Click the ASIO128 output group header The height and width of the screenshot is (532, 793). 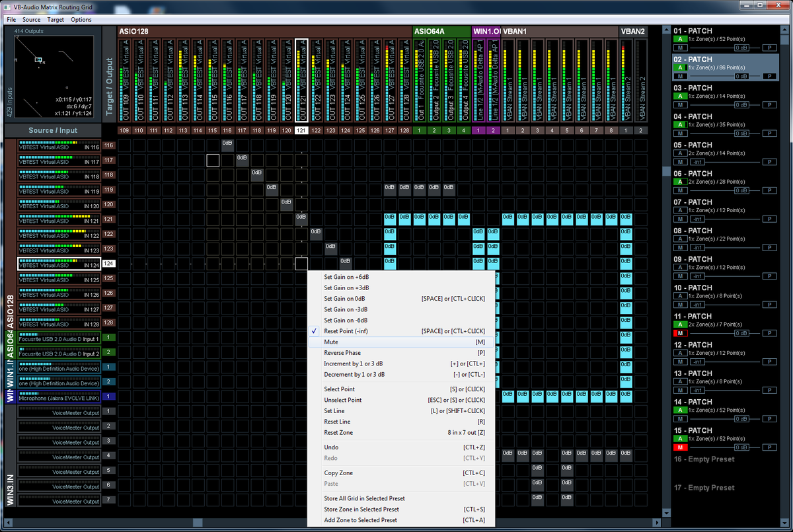(x=265, y=31)
